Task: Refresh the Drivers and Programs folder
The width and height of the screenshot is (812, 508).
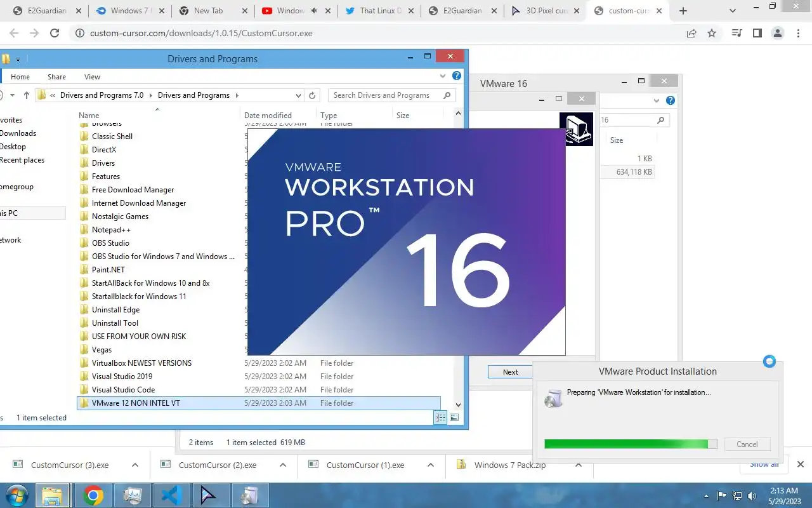Action: point(312,95)
